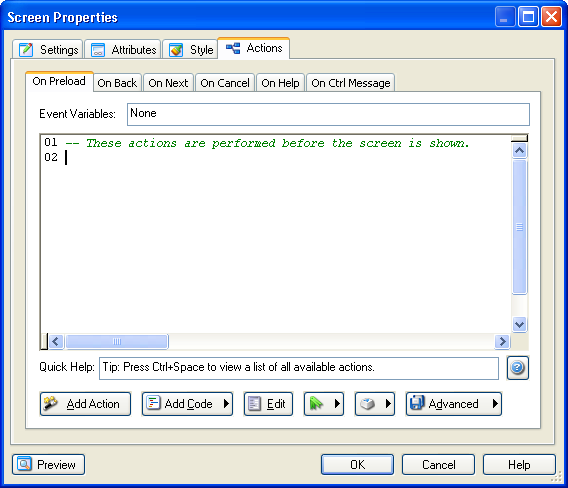Open the Style tab

[x=191, y=49]
